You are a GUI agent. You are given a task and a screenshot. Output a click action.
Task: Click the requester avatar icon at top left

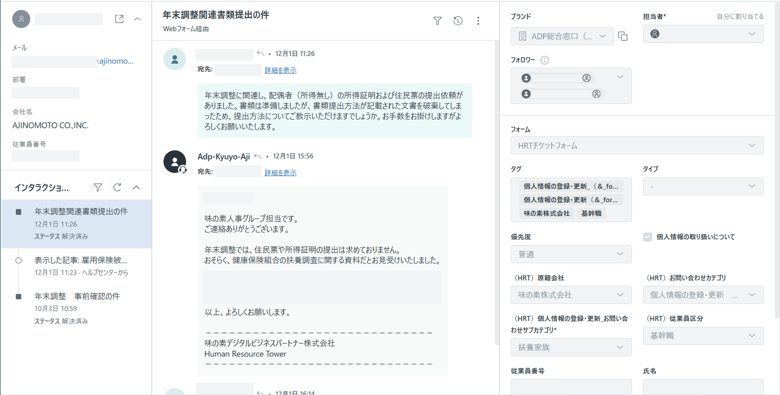(21, 19)
